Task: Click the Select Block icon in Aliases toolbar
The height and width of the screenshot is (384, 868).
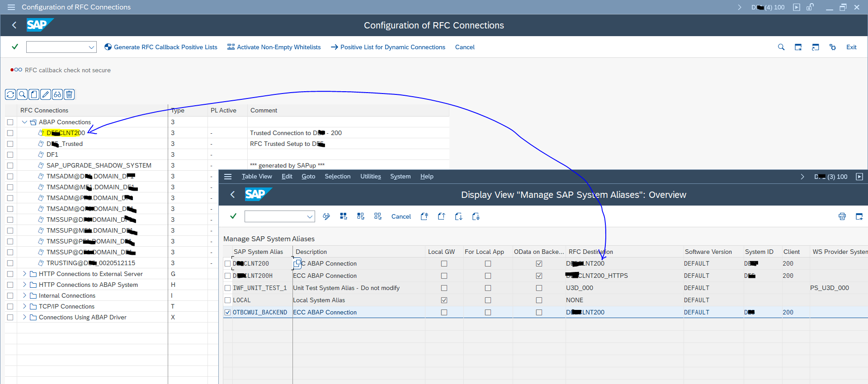Action: pos(361,216)
